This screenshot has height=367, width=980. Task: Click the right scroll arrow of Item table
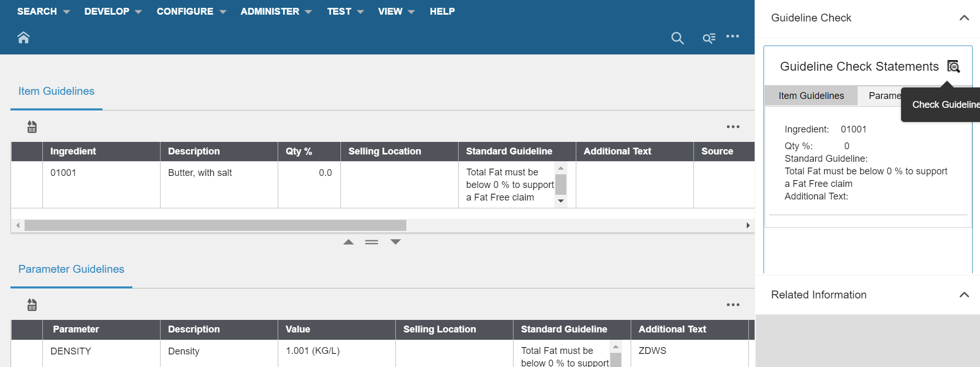[x=748, y=225]
